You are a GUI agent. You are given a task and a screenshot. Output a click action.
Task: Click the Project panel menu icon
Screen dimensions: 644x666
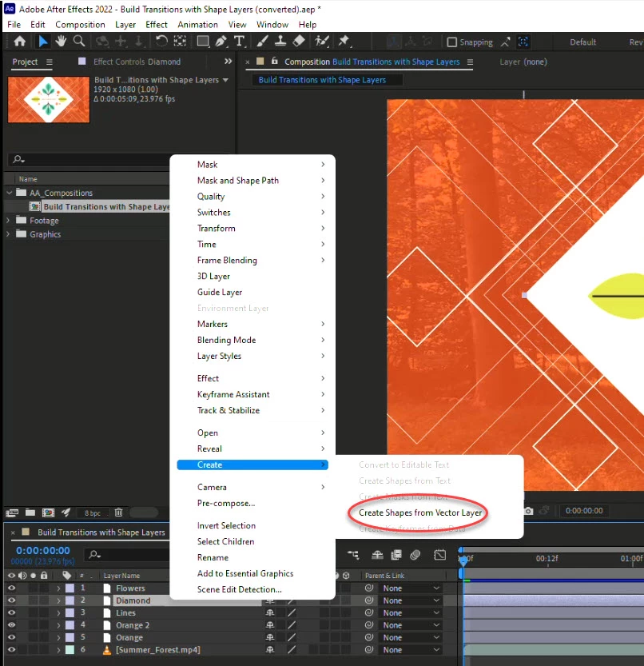click(x=50, y=62)
